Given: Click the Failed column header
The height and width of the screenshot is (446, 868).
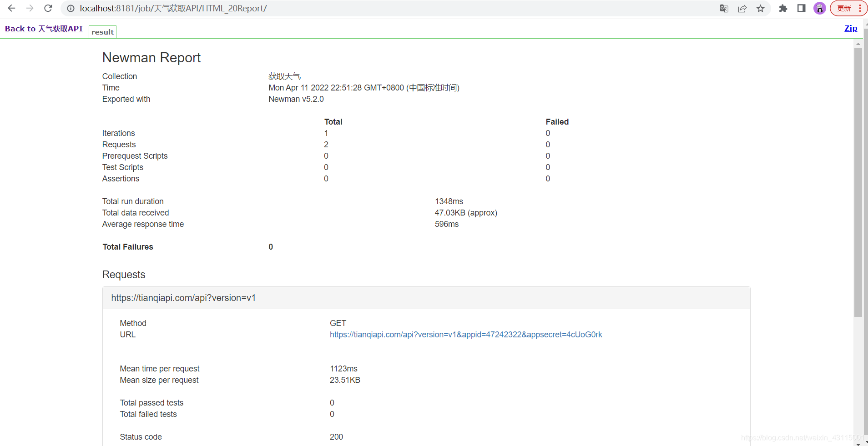Looking at the screenshot, I should [557, 122].
